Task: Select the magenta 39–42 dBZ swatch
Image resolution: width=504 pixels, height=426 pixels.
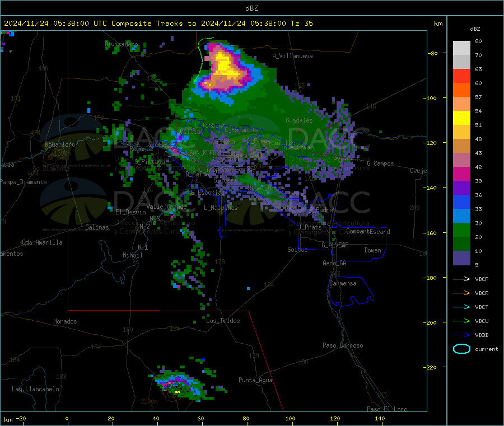Action: (461, 174)
